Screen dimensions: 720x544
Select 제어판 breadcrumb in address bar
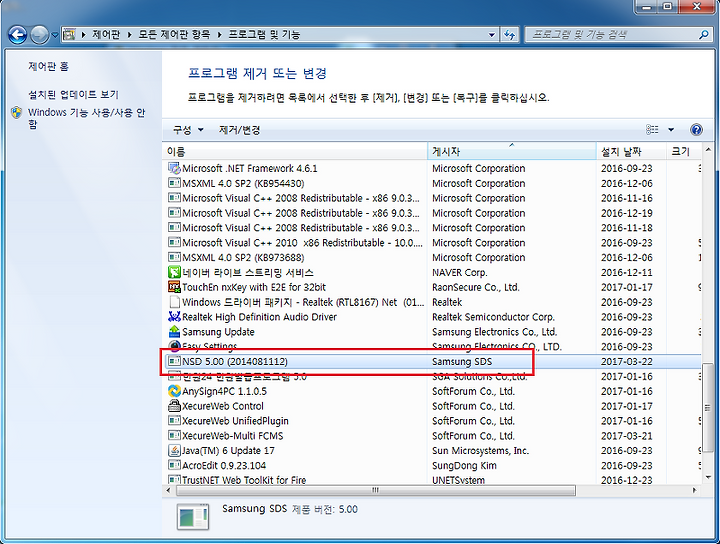click(106, 34)
